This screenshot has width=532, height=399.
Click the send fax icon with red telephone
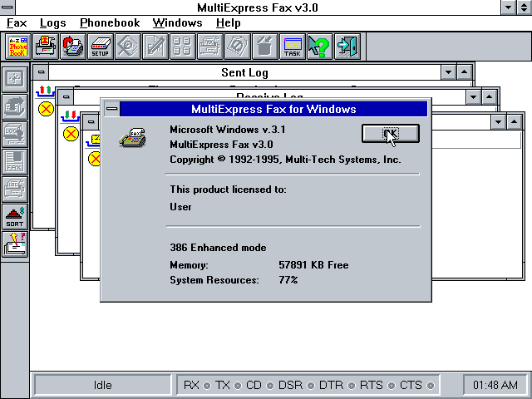click(x=46, y=47)
